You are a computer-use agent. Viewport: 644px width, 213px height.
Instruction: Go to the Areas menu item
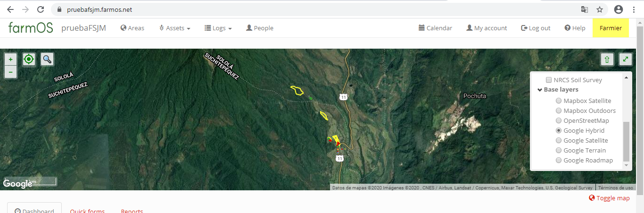tap(132, 28)
